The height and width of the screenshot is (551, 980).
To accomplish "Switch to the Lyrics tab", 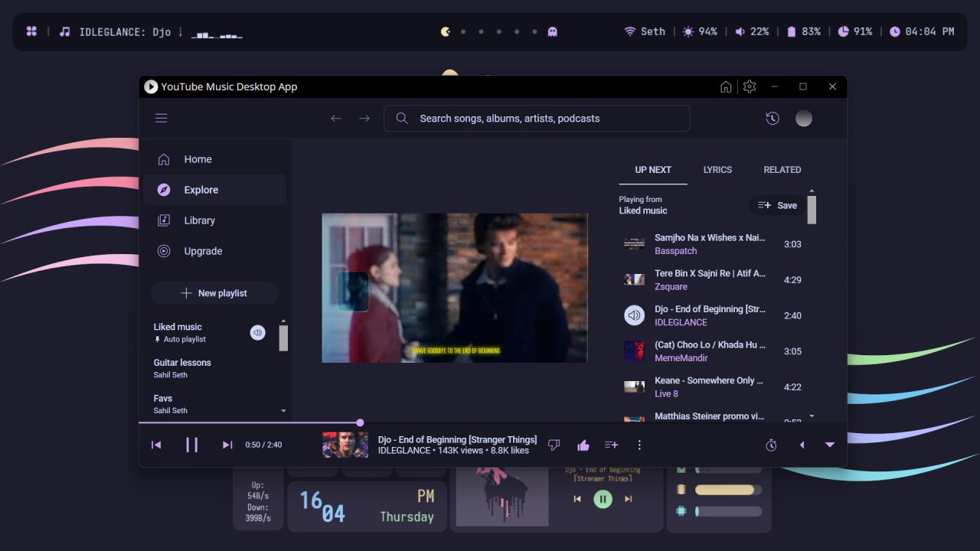I will [x=717, y=170].
